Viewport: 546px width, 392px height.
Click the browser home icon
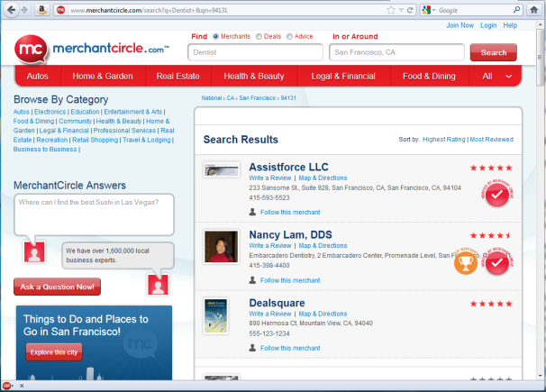coord(533,10)
